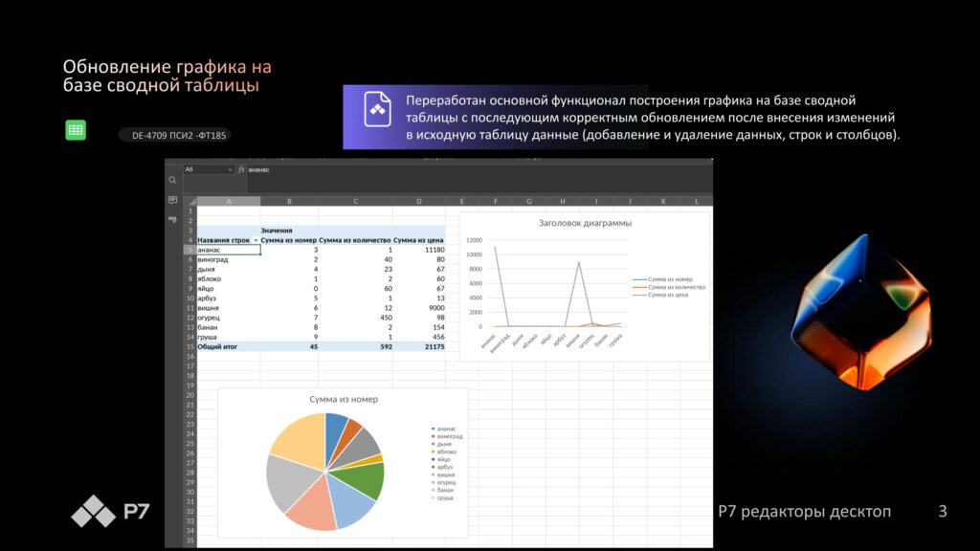Select row header 15
The height and width of the screenshot is (551, 980).
click(190, 347)
